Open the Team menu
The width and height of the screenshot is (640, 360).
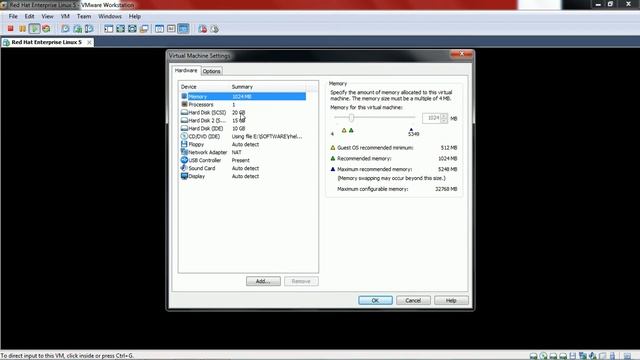pos(84,16)
